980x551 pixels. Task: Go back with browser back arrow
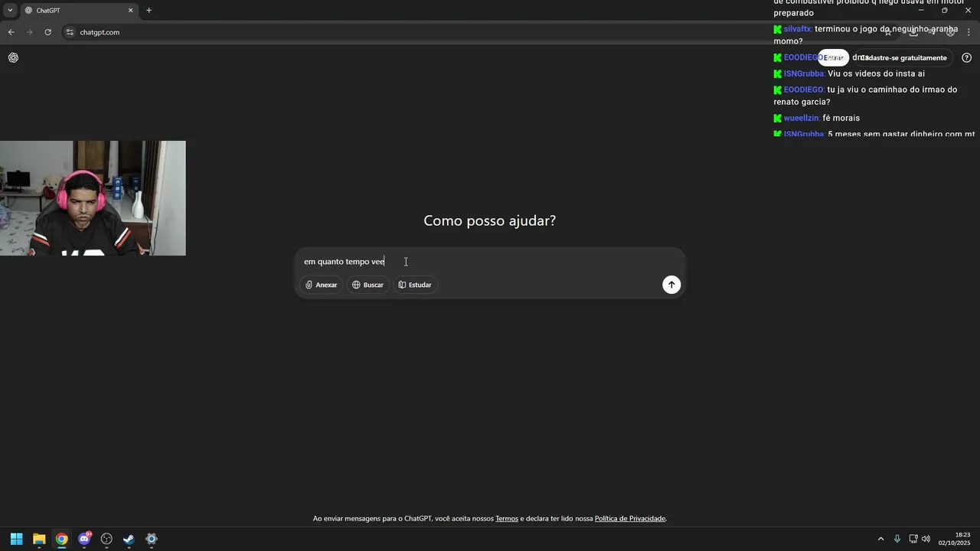pos(11,32)
